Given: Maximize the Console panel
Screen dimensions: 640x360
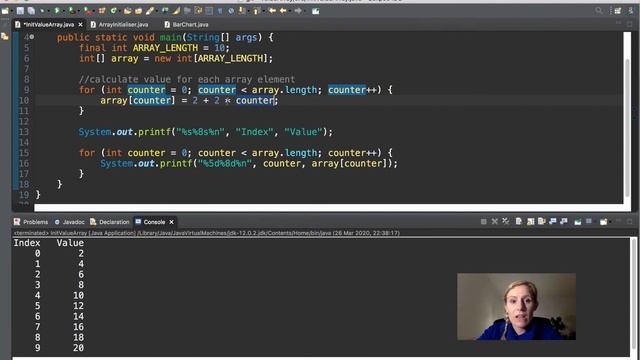Looking at the screenshot, I should tap(630, 221).
